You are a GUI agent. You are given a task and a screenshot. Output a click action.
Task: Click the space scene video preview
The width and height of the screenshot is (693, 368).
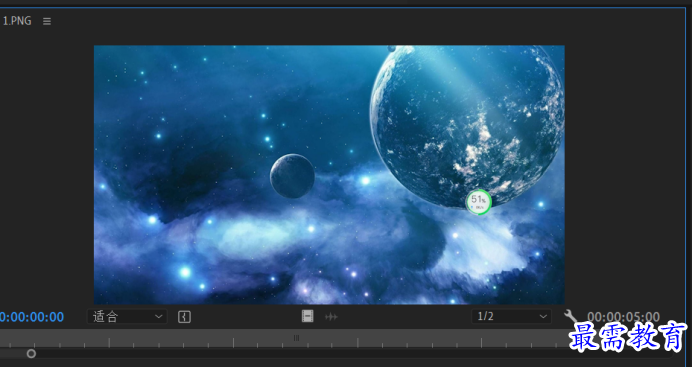(x=329, y=175)
